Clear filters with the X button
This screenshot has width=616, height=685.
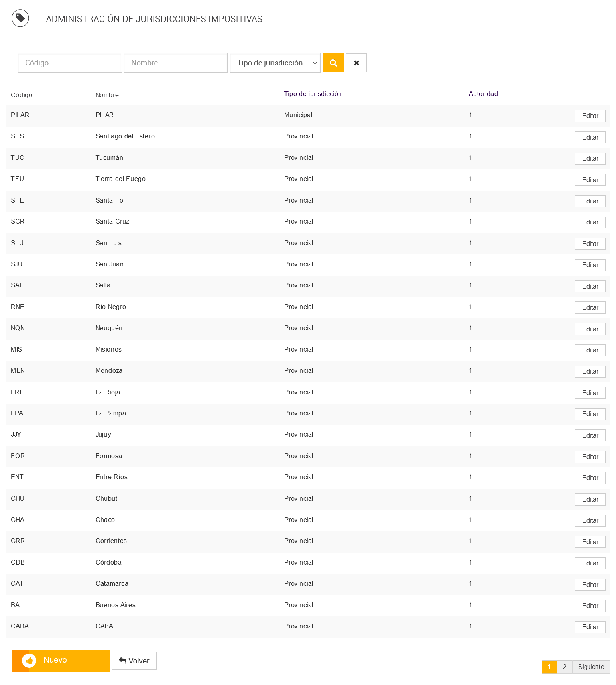click(356, 63)
